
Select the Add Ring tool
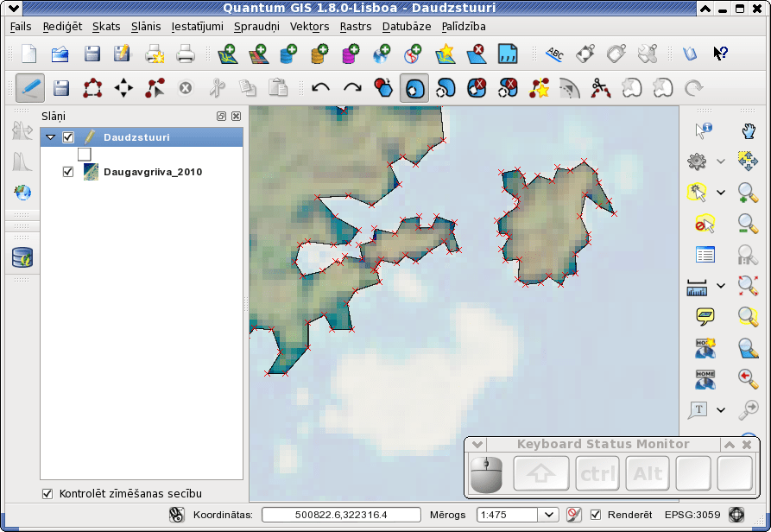point(414,88)
